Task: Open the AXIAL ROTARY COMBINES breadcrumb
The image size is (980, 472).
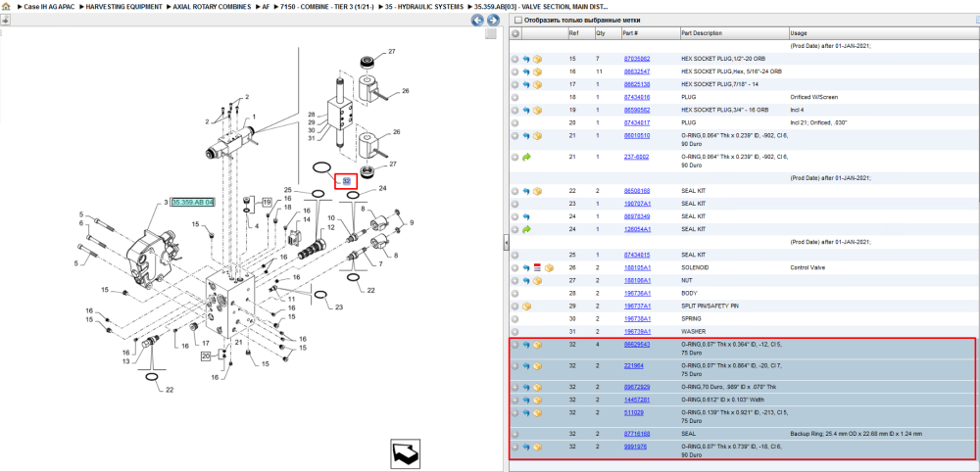Action: click(x=212, y=6)
